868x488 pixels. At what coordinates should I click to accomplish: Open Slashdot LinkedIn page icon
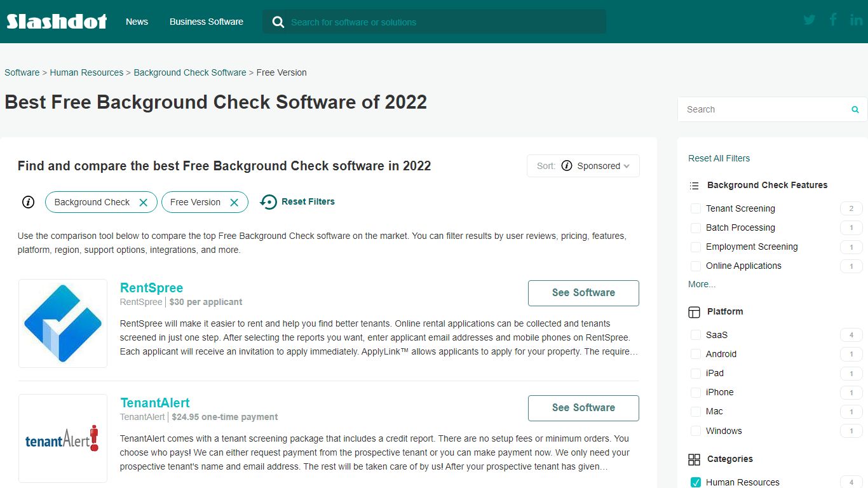pos(856,20)
